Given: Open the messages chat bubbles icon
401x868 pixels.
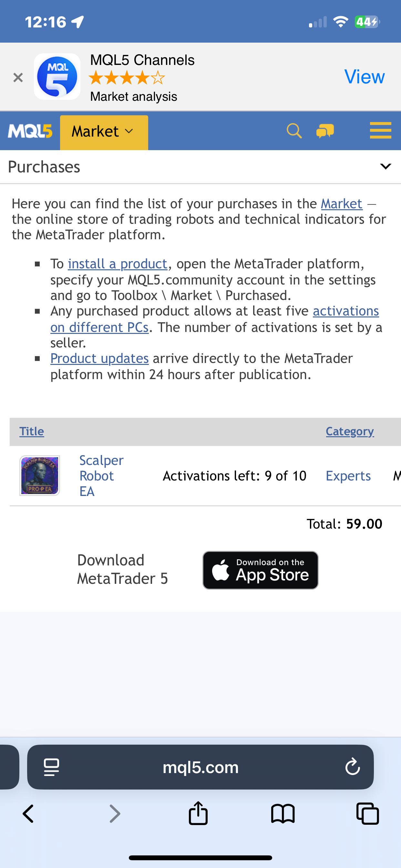Looking at the screenshot, I should click(x=325, y=131).
